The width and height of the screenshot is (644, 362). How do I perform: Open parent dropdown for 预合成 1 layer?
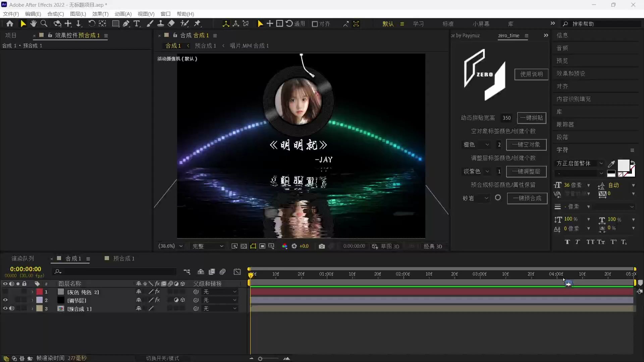tap(220, 309)
